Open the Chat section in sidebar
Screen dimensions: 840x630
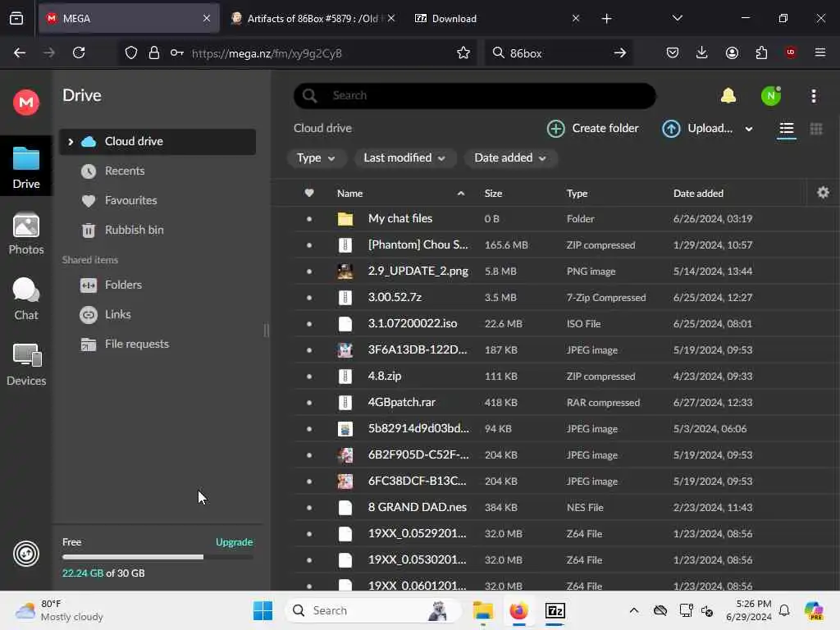(x=25, y=299)
